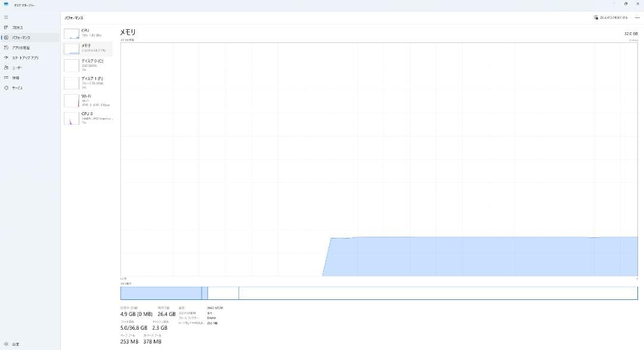Open the プロセス (Processes) page icon

[6, 27]
